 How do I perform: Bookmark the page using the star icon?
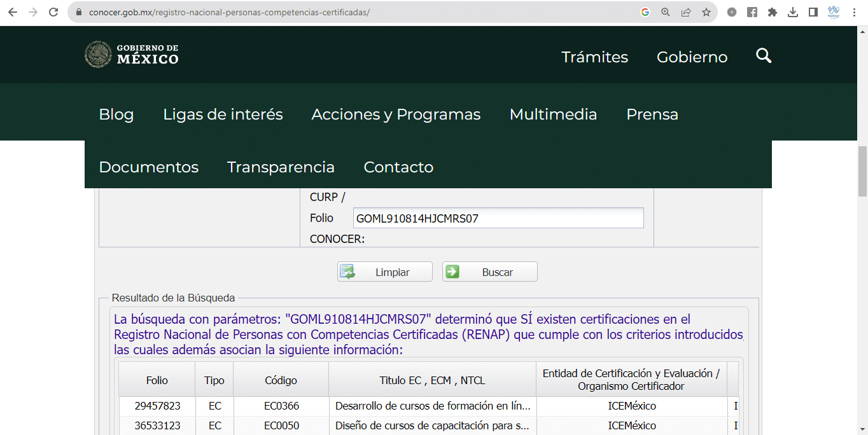706,11
